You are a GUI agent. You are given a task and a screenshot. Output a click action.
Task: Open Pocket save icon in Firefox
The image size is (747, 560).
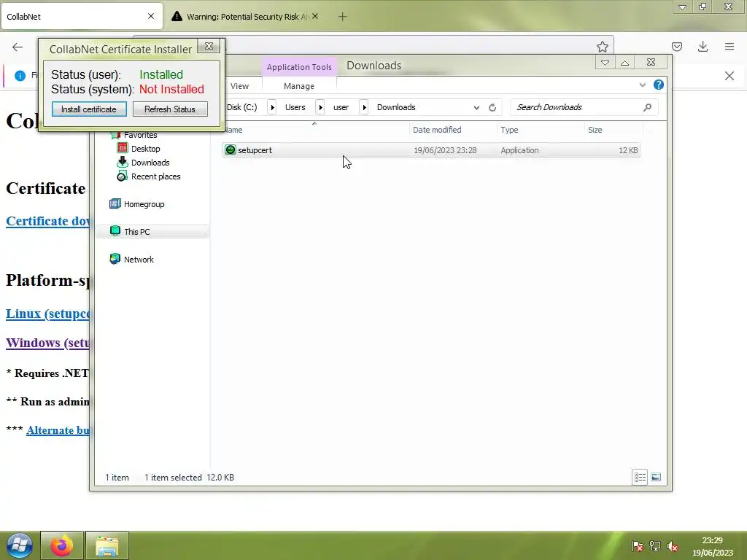[x=676, y=47]
